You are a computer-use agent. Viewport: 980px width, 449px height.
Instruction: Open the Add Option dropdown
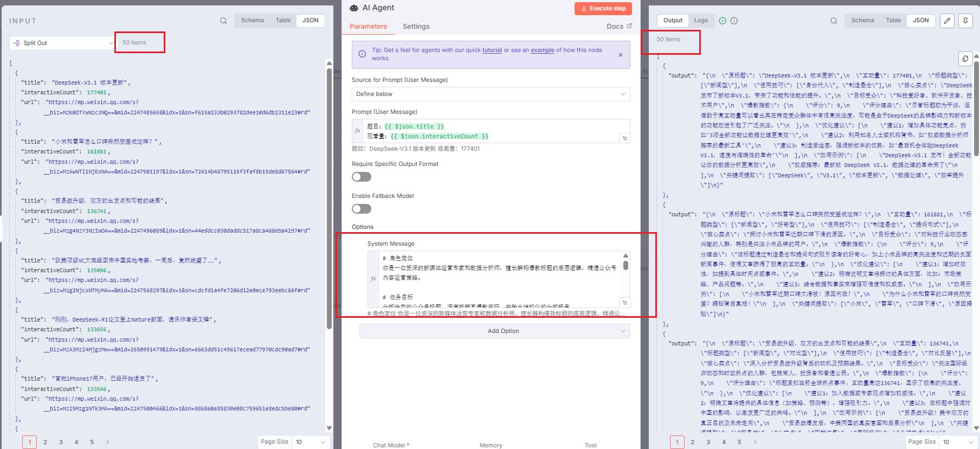pyautogui.click(x=494, y=331)
